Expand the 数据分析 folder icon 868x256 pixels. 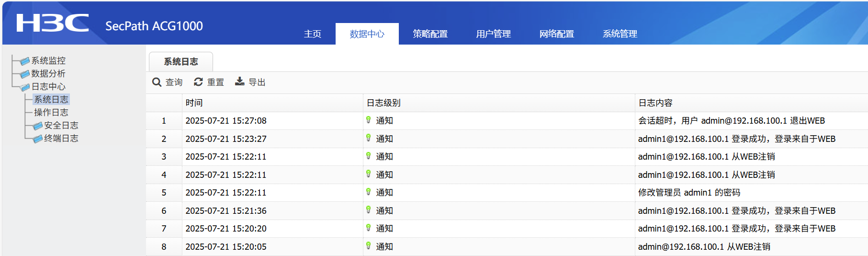point(25,74)
